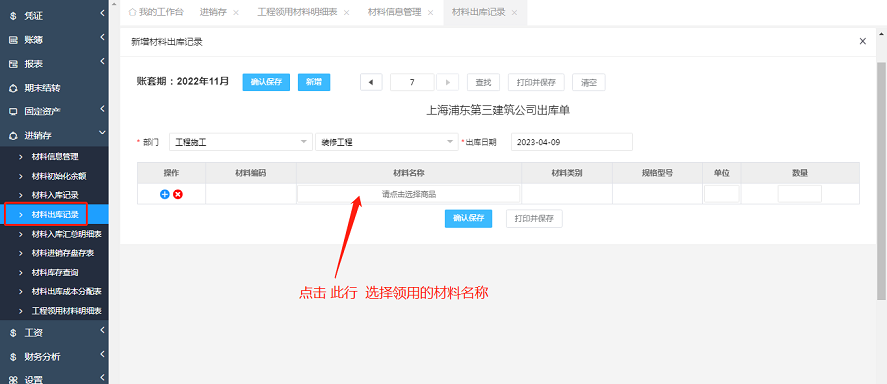Viewport: 887px width, 384px height.
Task: Close the 材料信息管理 tab
Action: click(x=430, y=12)
